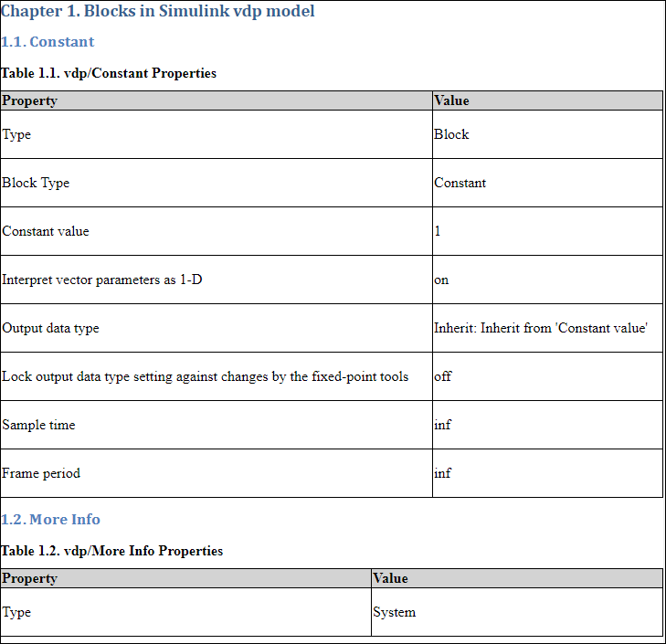This screenshot has width=666, height=644.
Task: Select the Sample time property cell
Action: pos(38,425)
